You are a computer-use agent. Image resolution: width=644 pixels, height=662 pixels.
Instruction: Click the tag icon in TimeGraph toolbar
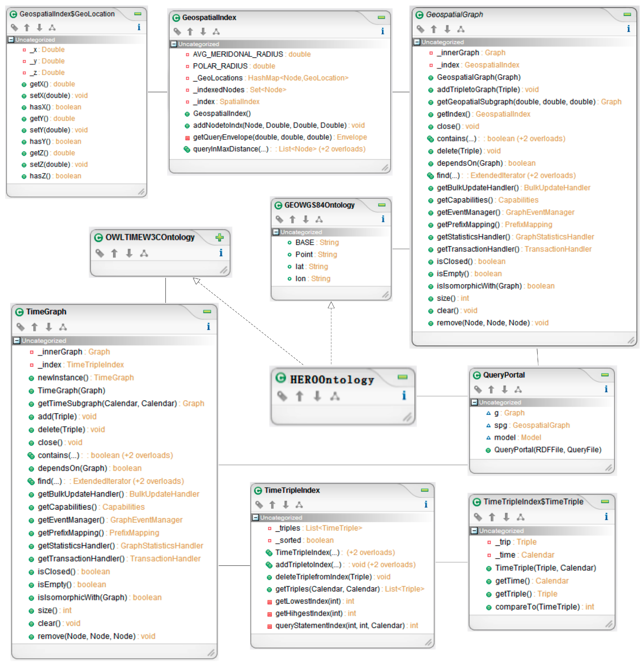pyautogui.click(x=21, y=327)
